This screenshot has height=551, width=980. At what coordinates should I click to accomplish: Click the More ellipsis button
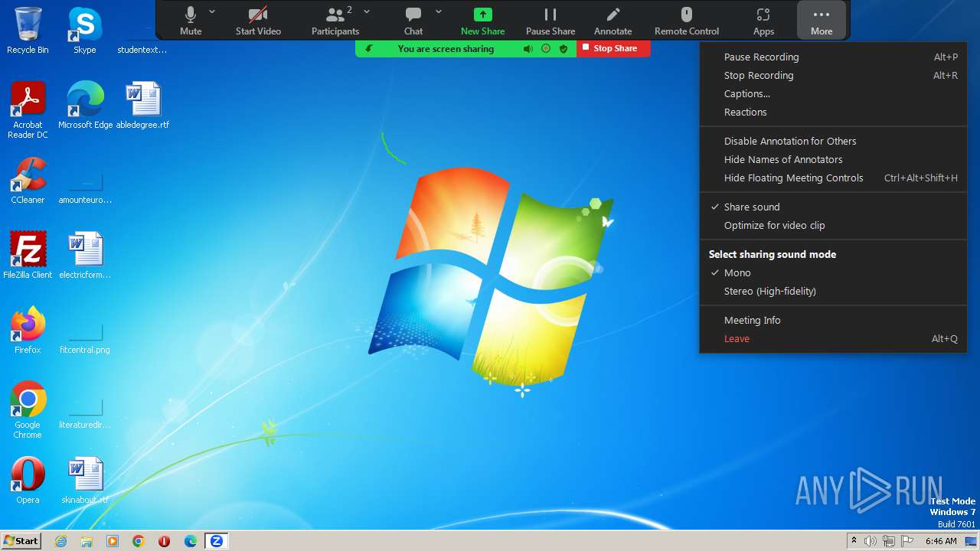click(822, 21)
